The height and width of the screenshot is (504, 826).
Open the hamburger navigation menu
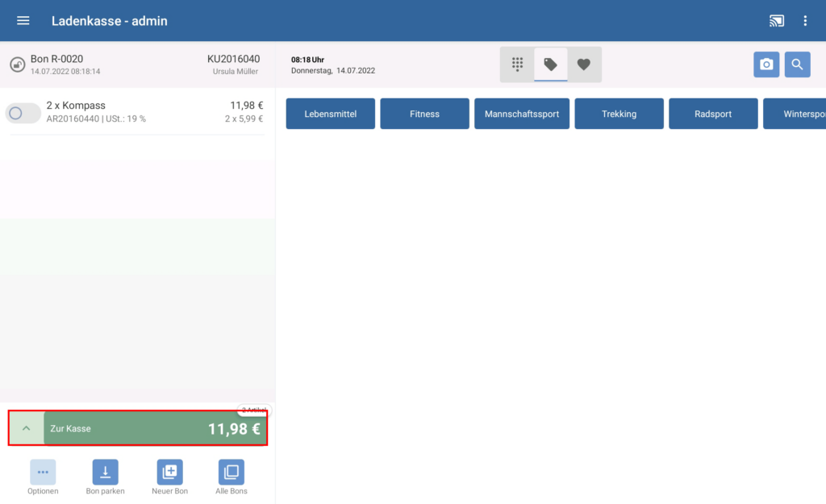(x=23, y=21)
